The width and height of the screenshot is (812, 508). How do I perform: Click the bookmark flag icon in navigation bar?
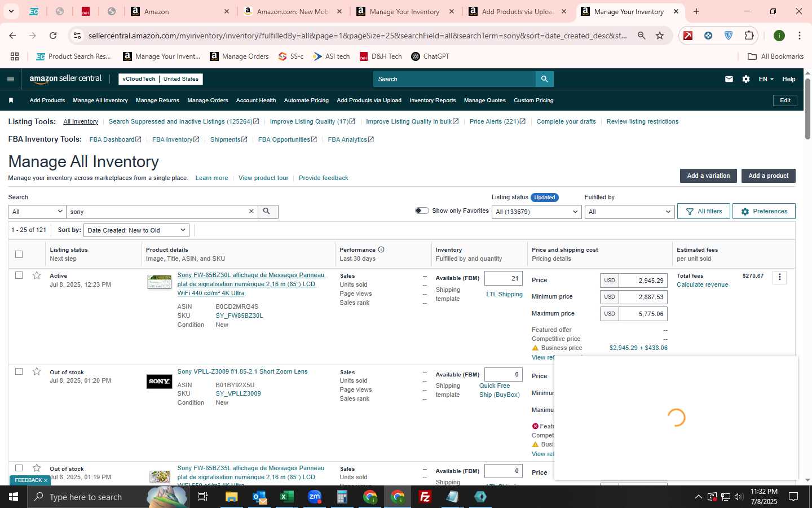(11, 100)
